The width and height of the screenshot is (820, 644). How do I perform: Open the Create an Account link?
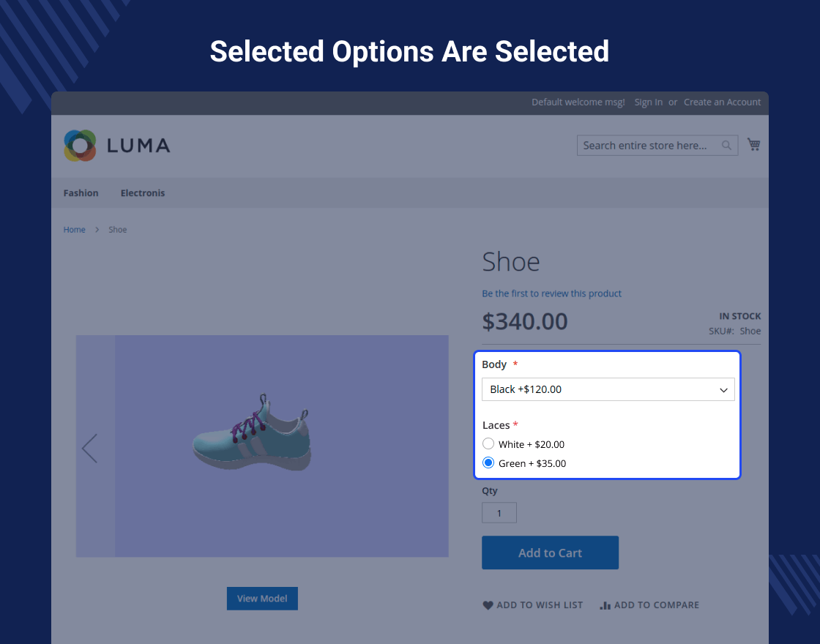(722, 102)
